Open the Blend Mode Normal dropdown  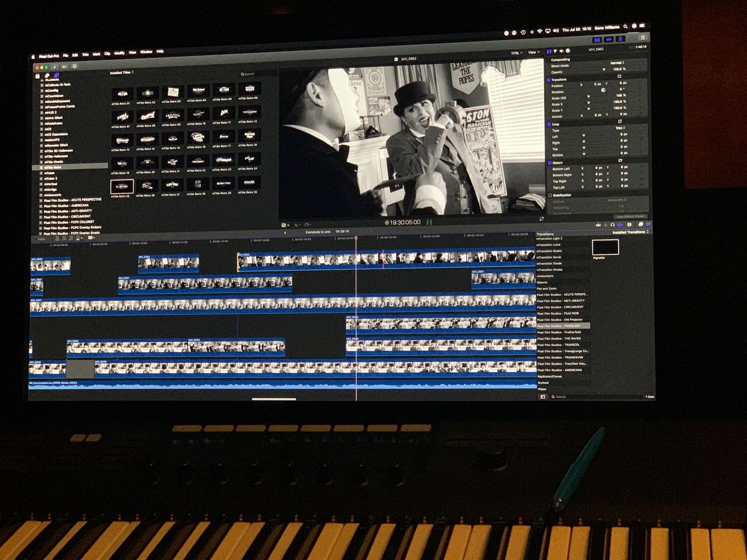click(617, 63)
